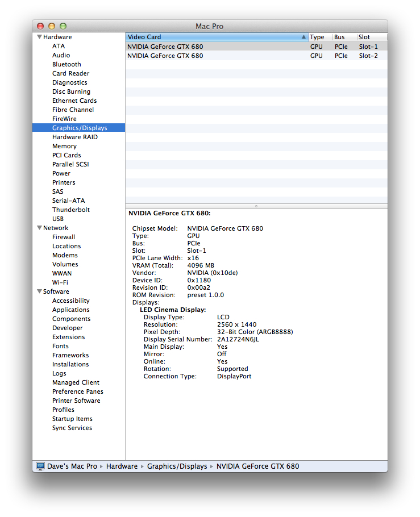Image resolution: width=420 pixels, height=517 pixels.
Task: Open Firewall under Network
Action: 64,237
